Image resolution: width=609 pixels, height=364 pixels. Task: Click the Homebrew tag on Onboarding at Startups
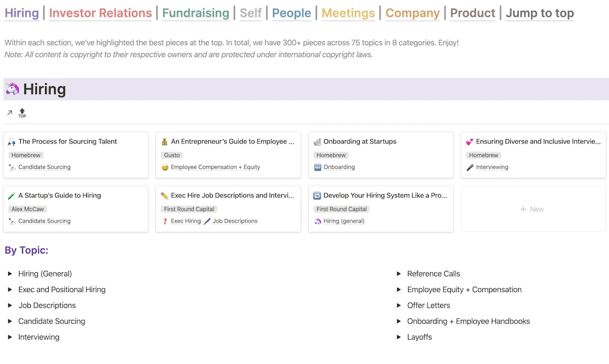pyautogui.click(x=331, y=155)
